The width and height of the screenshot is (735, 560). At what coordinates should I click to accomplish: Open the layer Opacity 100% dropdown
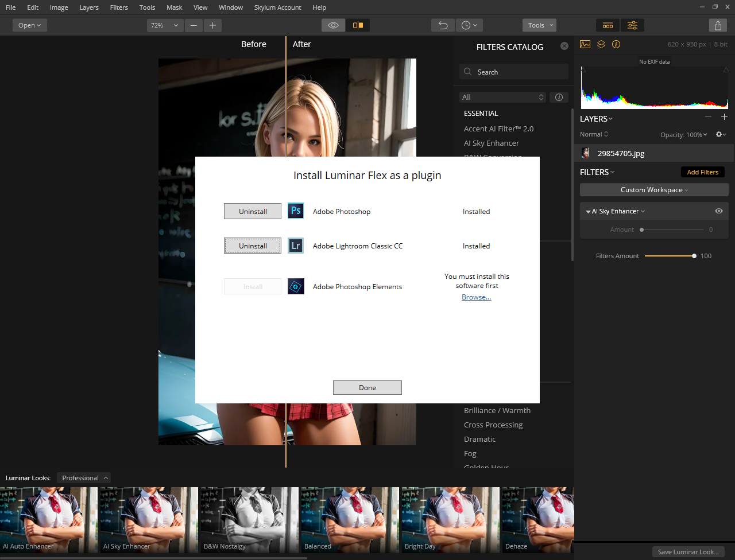(x=684, y=135)
